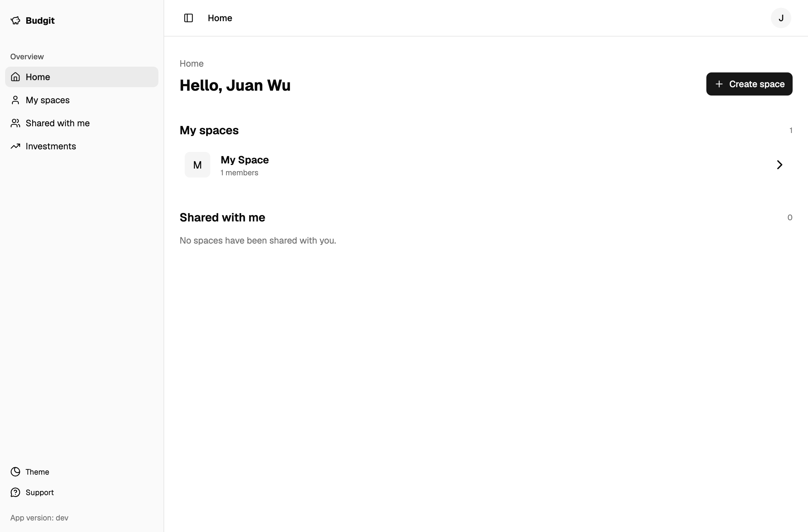Click 'No spaces have been shared with you.'

(258, 241)
